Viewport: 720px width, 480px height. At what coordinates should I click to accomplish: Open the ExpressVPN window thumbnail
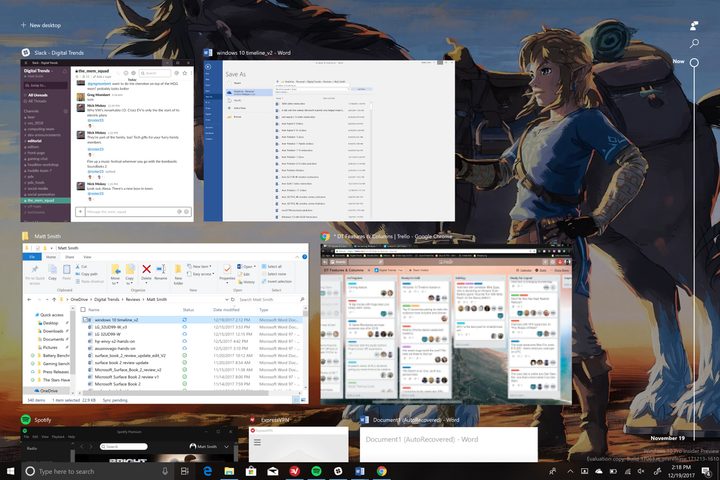[x=299, y=445]
